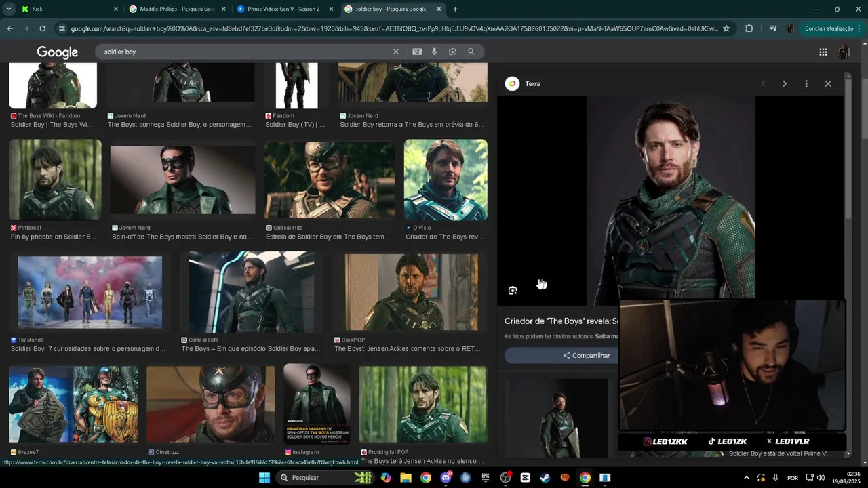
Task: Open the media control icon in Chrome toolbar
Action: click(x=773, y=28)
